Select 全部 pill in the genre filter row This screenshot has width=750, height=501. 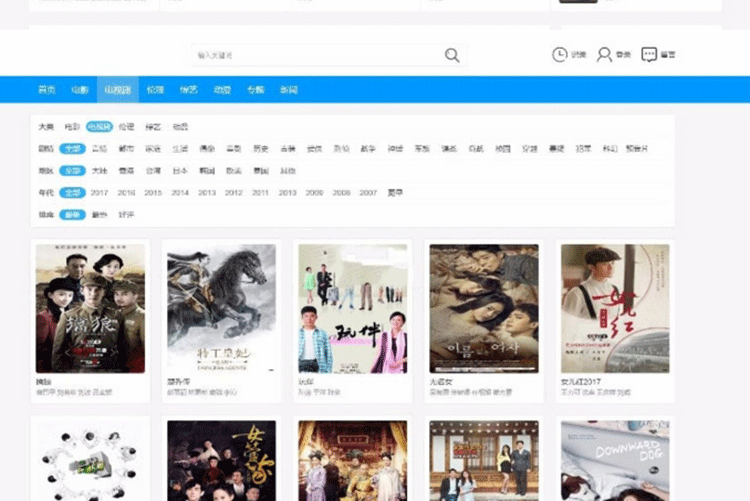point(72,149)
